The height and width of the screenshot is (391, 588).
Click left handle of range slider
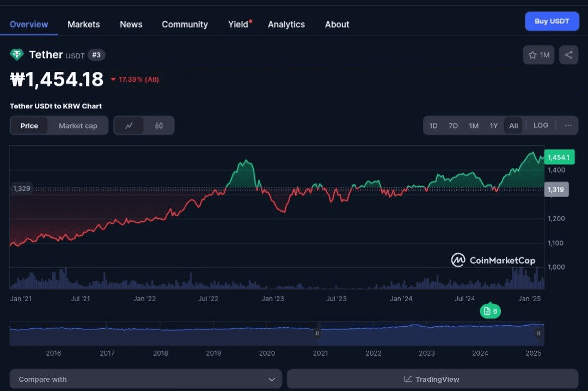click(317, 333)
